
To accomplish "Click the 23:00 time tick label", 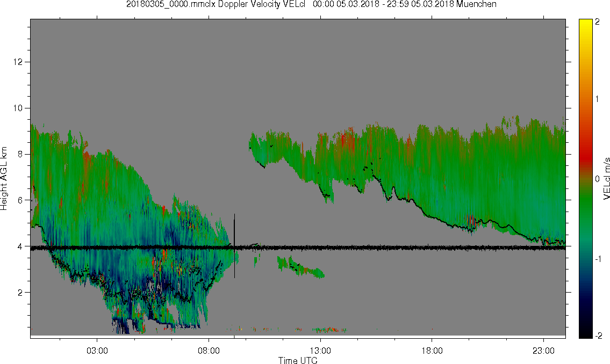I will pyautogui.click(x=543, y=351).
